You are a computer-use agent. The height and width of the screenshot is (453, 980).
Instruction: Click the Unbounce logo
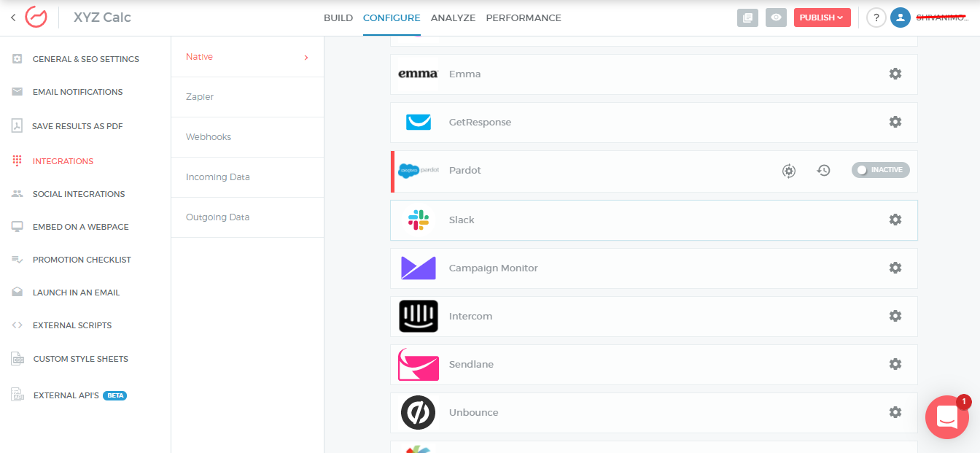pos(419,412)
